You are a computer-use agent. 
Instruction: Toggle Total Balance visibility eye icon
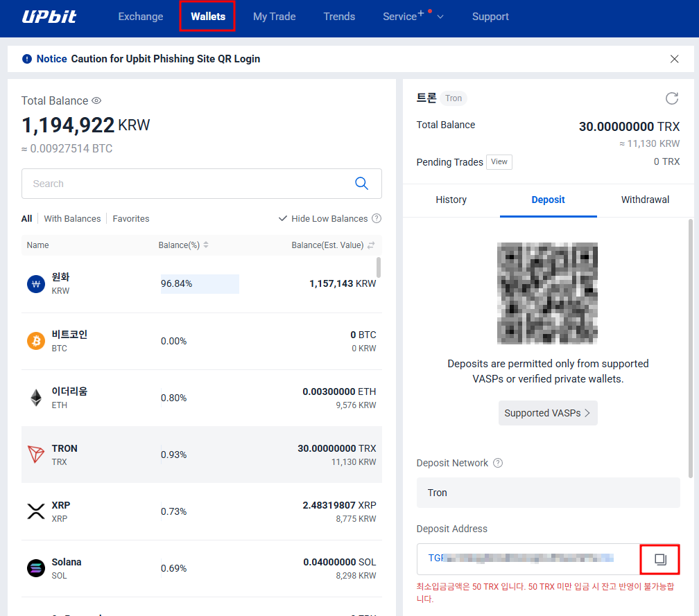pyautogui.click(x=96, y=101)
